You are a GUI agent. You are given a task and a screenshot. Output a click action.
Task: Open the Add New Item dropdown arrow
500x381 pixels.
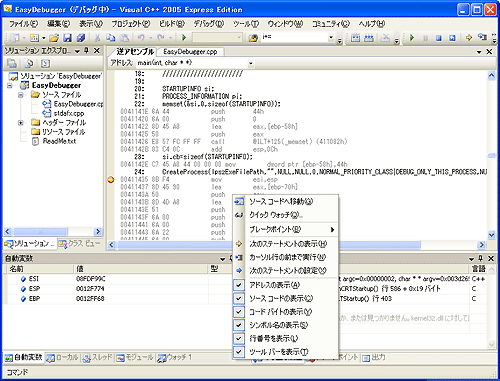coord(44,38)
